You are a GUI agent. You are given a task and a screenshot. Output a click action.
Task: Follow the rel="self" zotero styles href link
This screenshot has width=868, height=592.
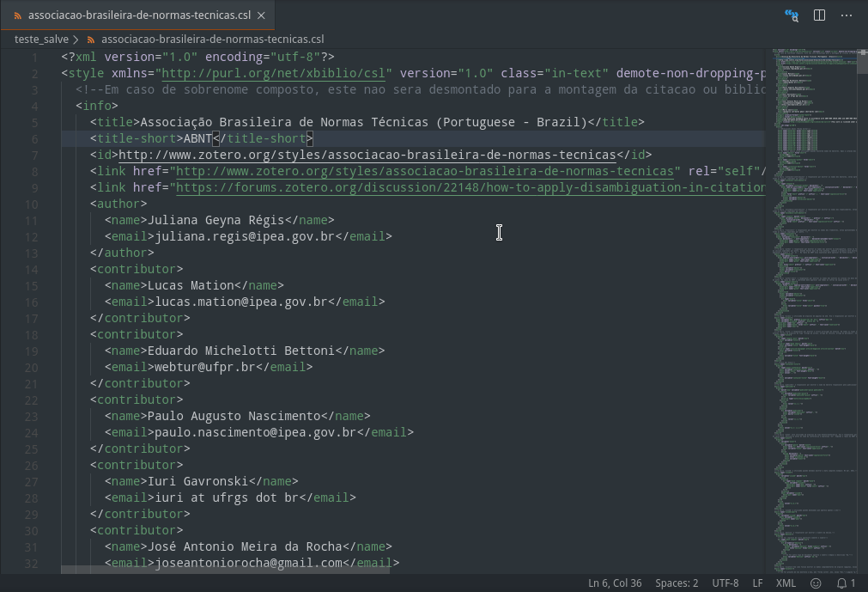425,172
